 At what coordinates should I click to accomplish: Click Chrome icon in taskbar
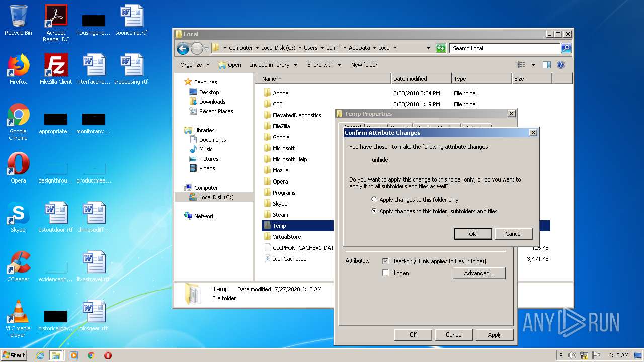click(91, 355)
